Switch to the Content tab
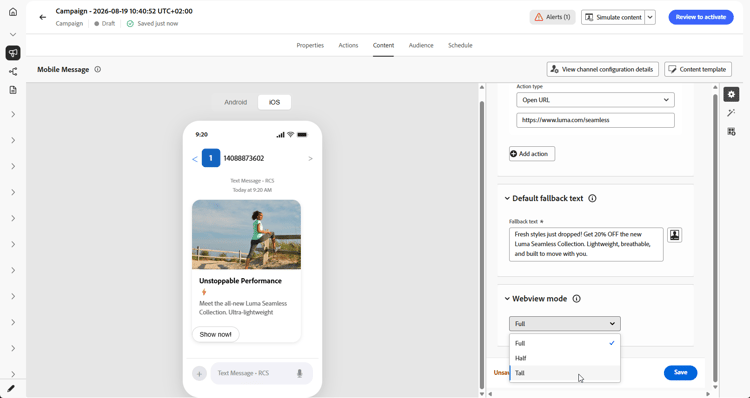Viewport: 750px width, 398px height. [x=383, y=45]
